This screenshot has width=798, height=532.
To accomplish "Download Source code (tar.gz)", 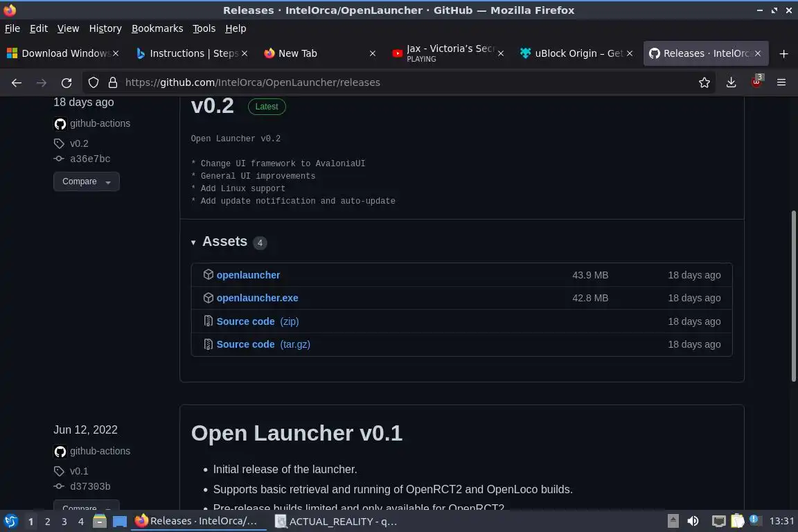I will pos(263,344).
